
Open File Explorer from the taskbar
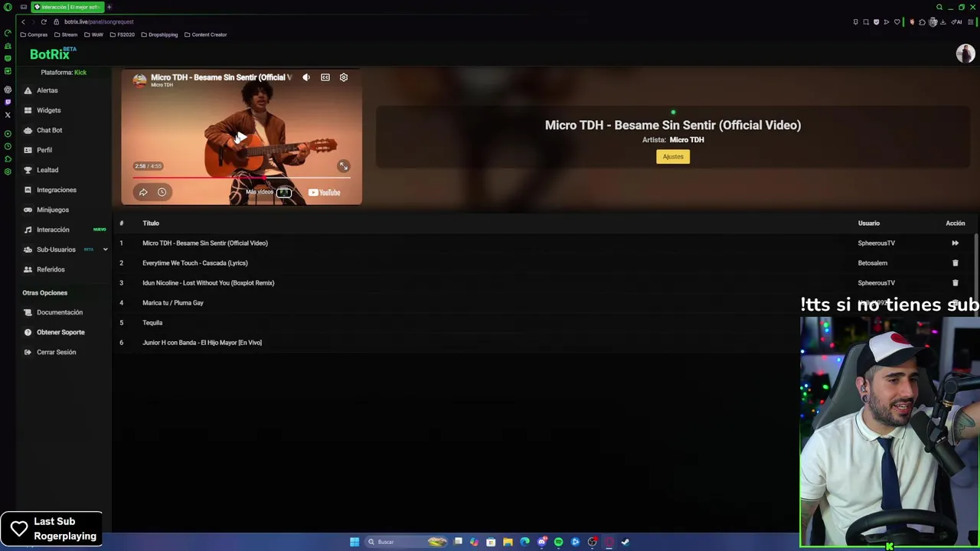point(508,542)
